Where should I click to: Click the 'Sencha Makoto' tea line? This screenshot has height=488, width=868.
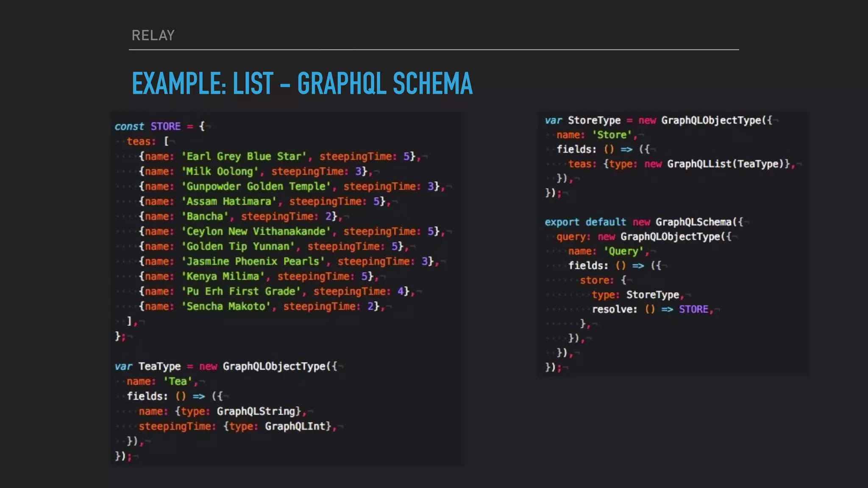(226, 306)
